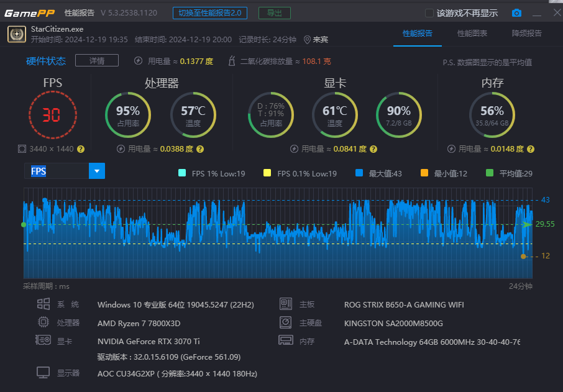Open the FPS chart metric dropdown arrow
The height and width of the screenshot is (392, 563).
[97, 171]
